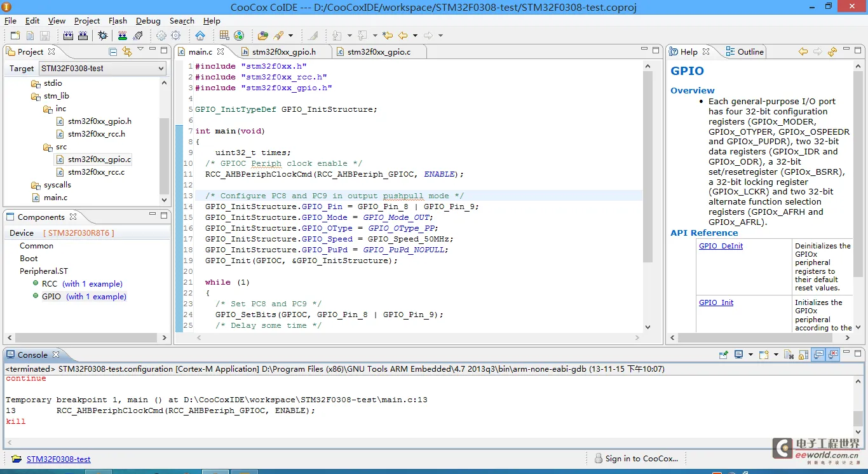Switch to the Outline tab
This screenshot has height=474, width=868.
744,51
